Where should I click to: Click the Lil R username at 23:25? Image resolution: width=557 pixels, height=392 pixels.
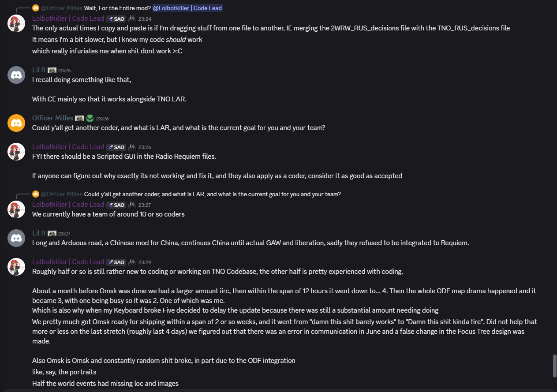click(39, 70)
